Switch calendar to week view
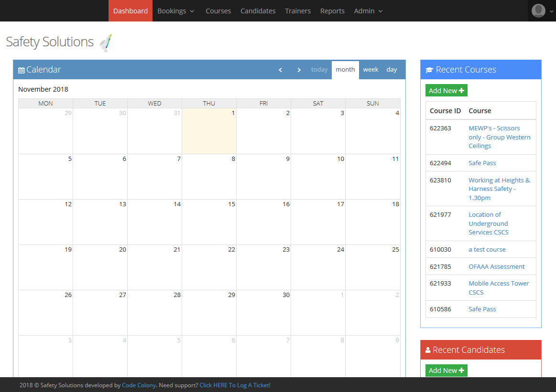The image size is (556, 392). tap(371, 69)
